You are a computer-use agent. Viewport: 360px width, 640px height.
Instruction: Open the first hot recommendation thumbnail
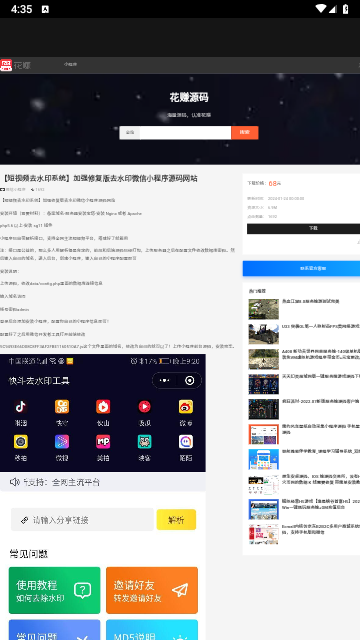[x=264, y=309]
